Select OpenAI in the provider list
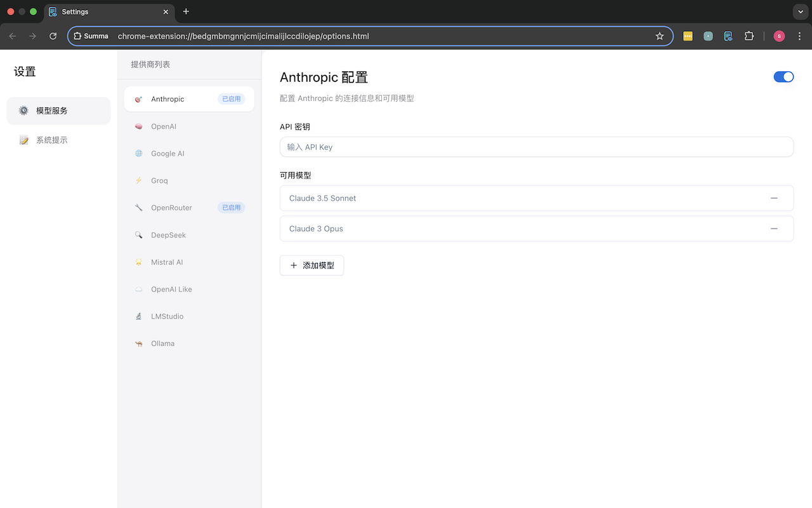The image size is (812, 508). tap(189, 126)
